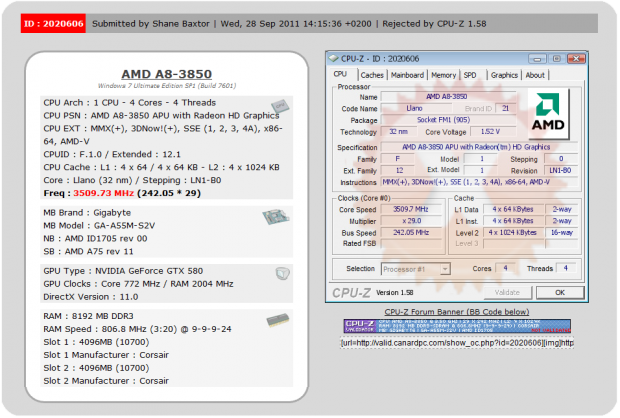Click the L1 Data 4 x 64 KBytes value
Viewport: 620px width, 418px height.
[513, 209]
